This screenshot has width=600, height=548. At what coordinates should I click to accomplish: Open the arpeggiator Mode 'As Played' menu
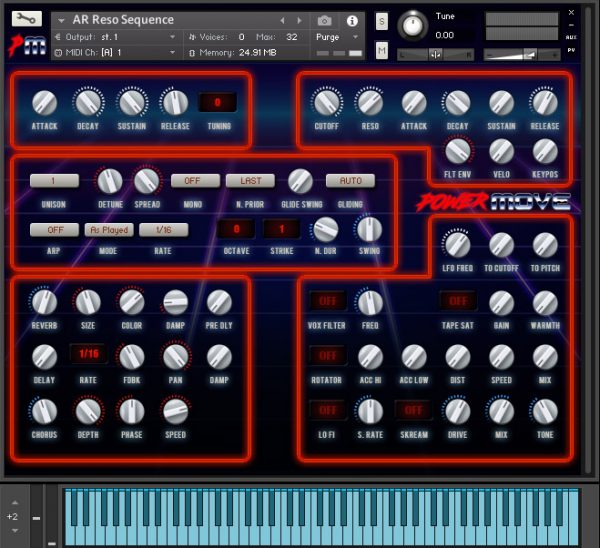click(109, 230)
